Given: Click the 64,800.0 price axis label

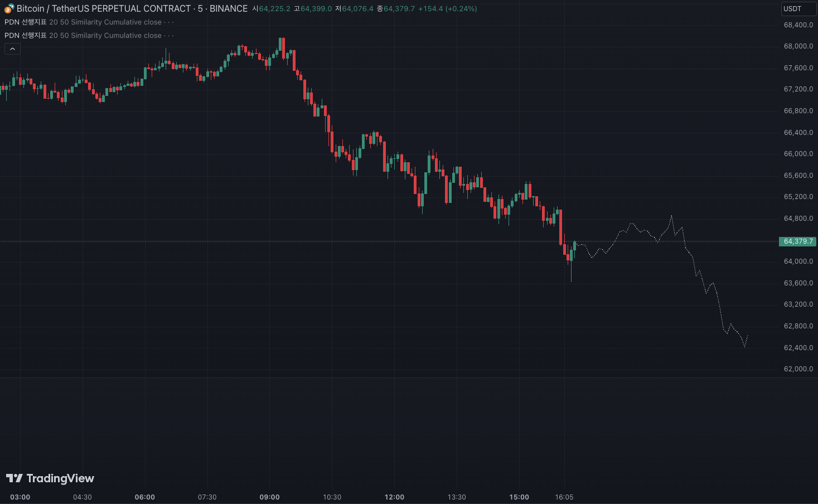Looking at the screenshot, I should pos(798,219).
